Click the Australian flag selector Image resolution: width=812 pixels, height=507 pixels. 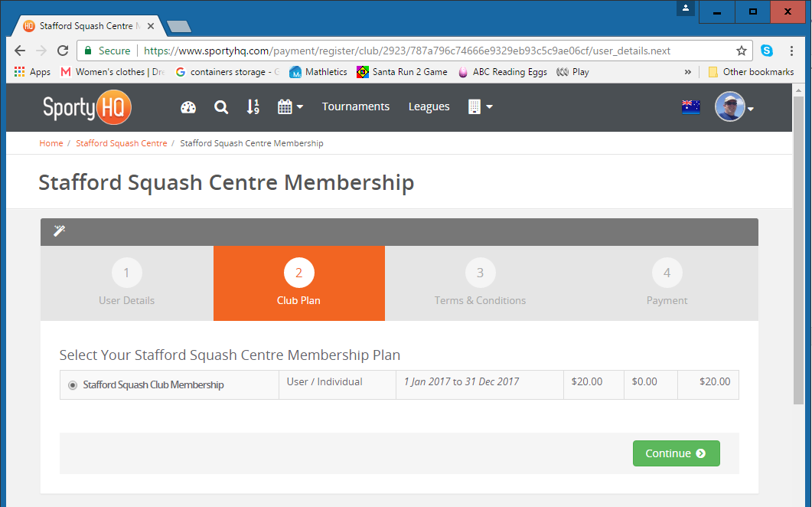click(691, 106)
